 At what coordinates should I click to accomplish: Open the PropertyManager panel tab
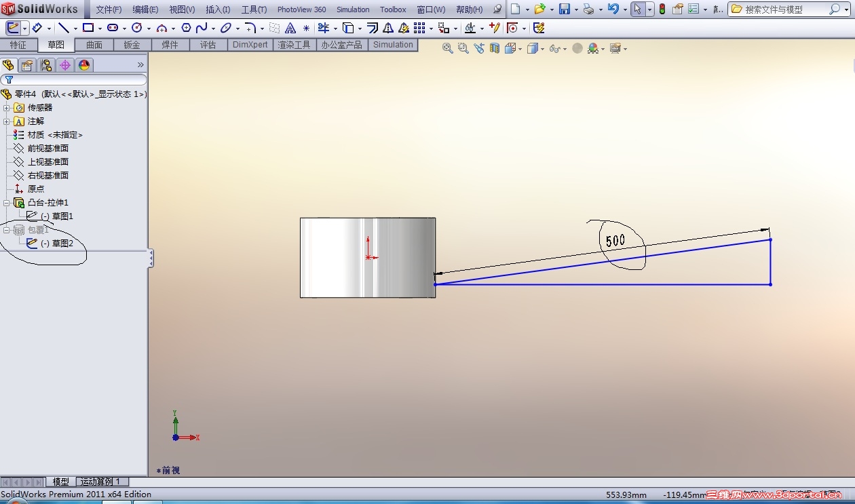coord(27,65)
